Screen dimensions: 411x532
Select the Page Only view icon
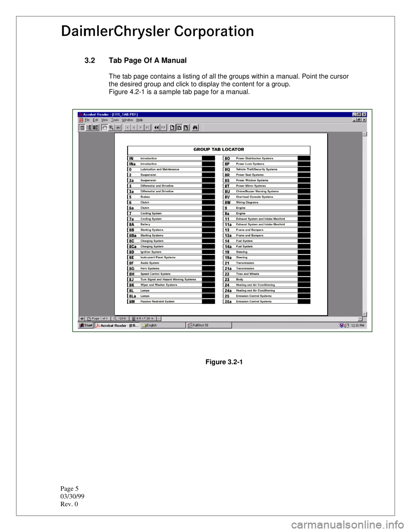(82, 128)
